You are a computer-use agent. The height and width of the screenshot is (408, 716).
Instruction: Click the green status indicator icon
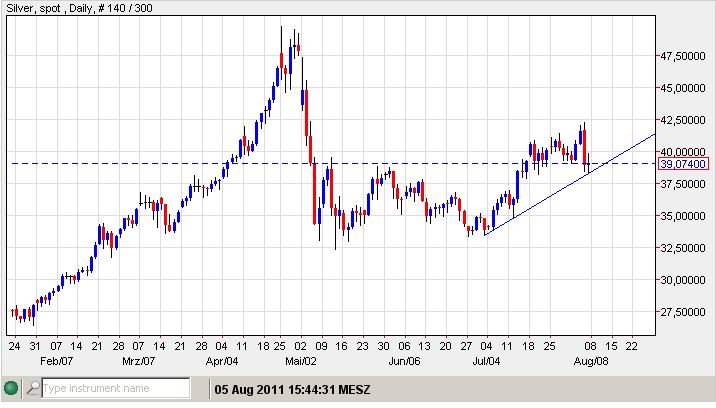pos(11,389)
